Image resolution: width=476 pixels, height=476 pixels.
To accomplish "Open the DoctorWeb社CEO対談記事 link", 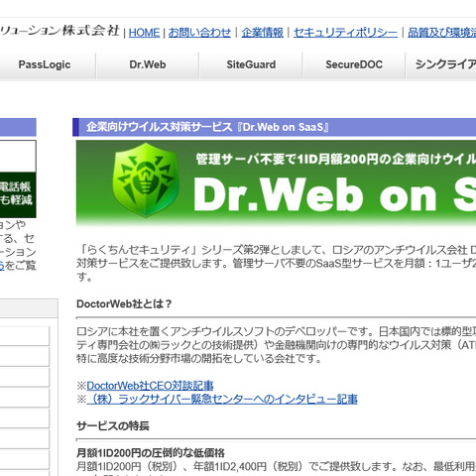I will 150,386.
